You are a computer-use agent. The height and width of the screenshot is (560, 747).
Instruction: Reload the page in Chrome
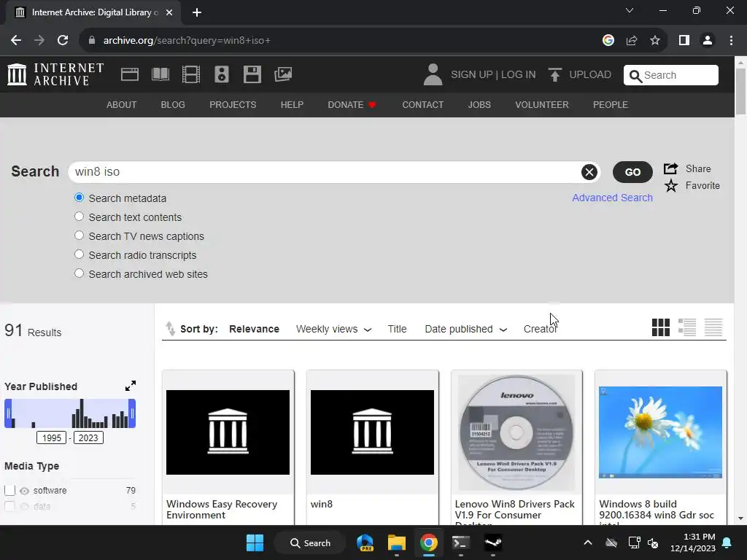[x=63, y=41]
